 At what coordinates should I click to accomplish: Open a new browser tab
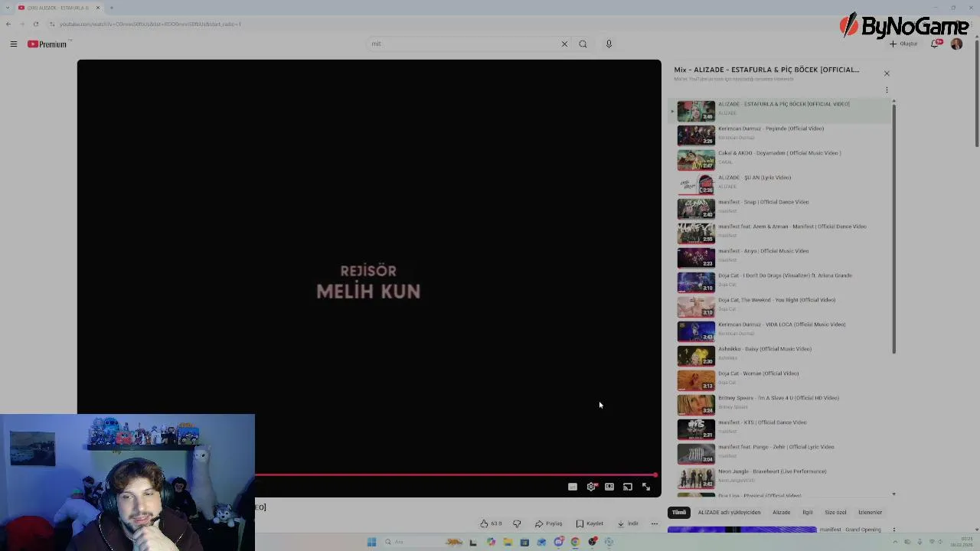[111, 8]
